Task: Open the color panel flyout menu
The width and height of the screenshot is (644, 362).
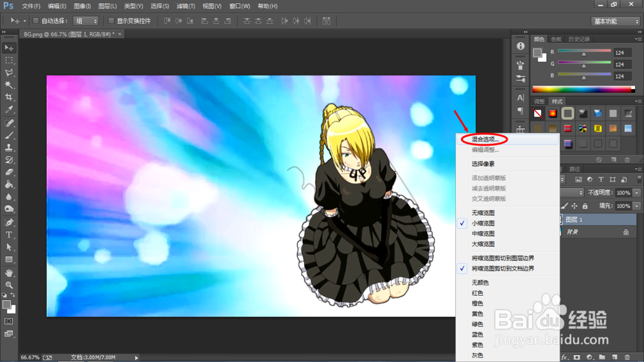Action: (x=638, y=39)
